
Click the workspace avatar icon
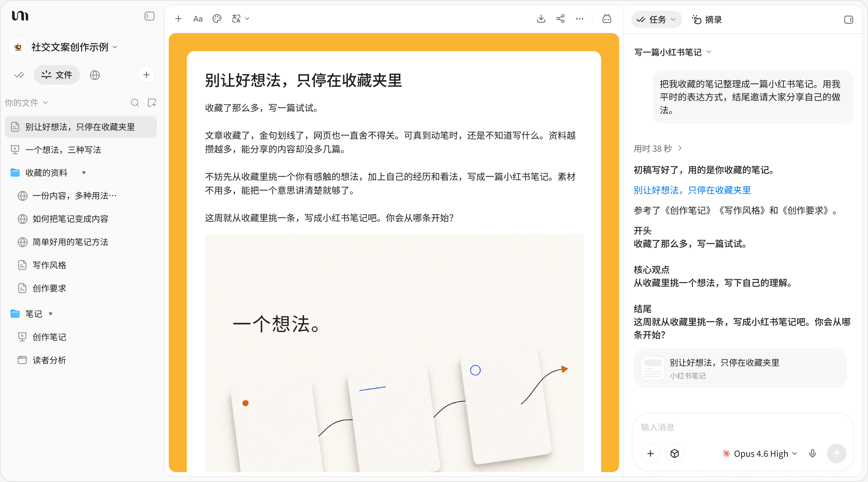(18, 47)
